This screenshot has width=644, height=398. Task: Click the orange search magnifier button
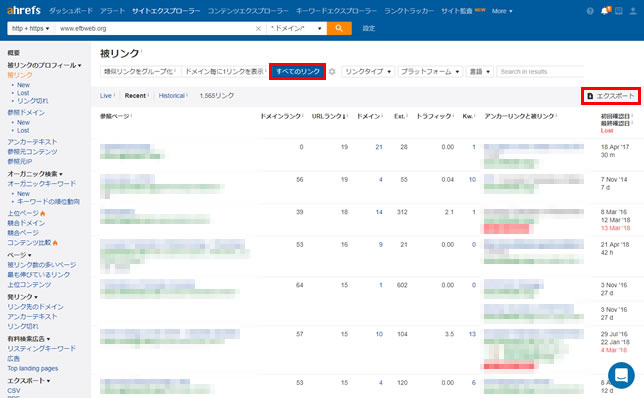pyautogui.click(x=339, y=28)
